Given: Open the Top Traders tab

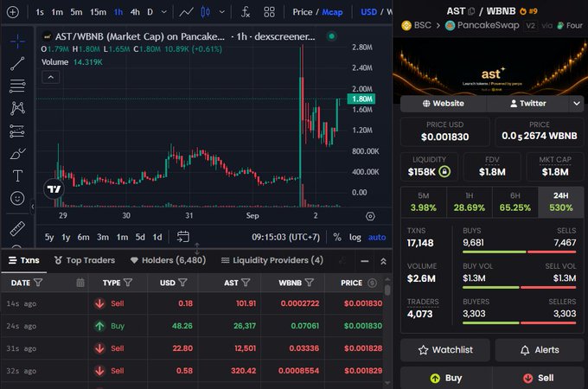Looking at the screenshot, I should (x=85, y=260).
